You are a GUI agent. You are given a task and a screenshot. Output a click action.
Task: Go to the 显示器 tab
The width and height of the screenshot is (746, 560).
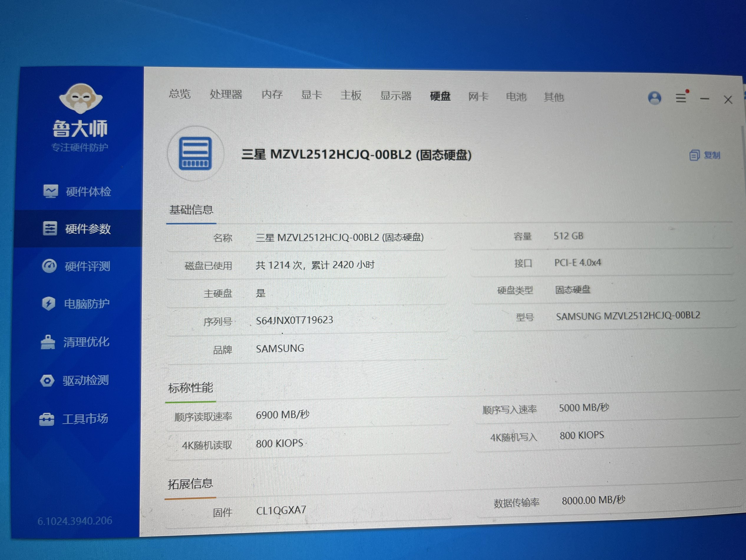[x=396, y=96]
